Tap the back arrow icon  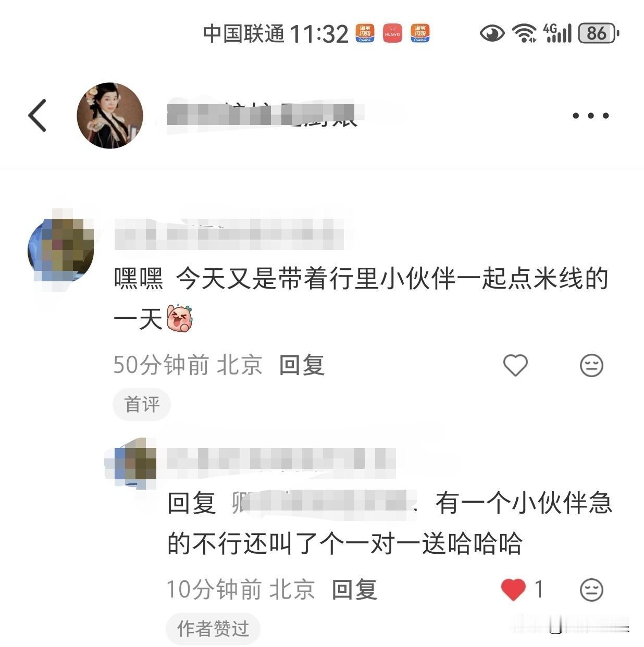(x=37, y=115)
